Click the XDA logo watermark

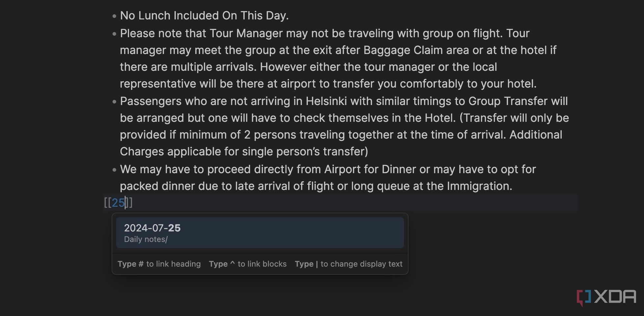tap(606, 298)
